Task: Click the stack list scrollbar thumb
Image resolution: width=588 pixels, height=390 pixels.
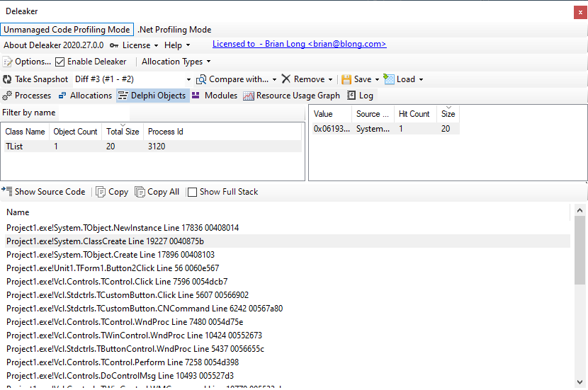Action: pos(579,251)
